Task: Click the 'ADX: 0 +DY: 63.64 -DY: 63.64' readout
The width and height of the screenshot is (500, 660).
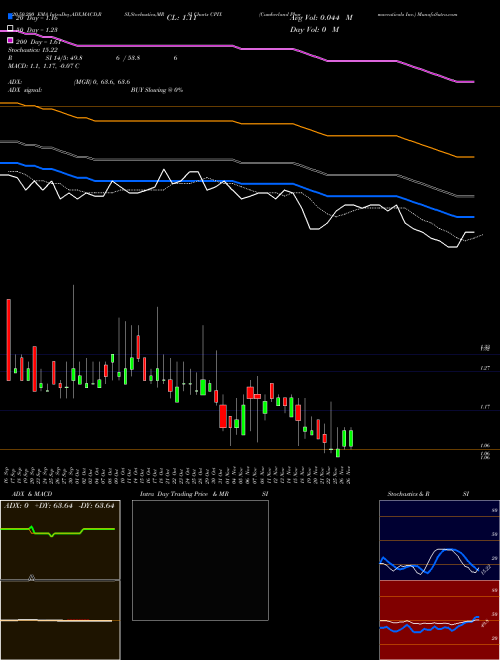Action: pos(59,506)
